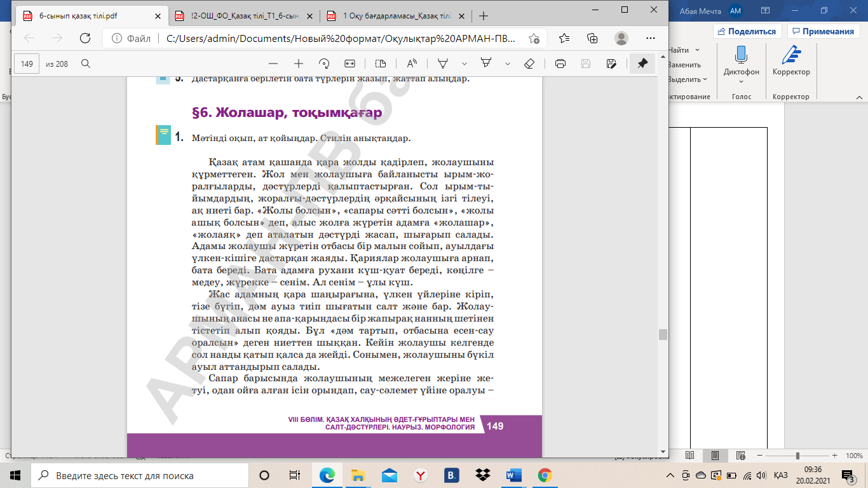Print the PDF document
Viewport: 868px width, 488px height.
pos(560,64)
